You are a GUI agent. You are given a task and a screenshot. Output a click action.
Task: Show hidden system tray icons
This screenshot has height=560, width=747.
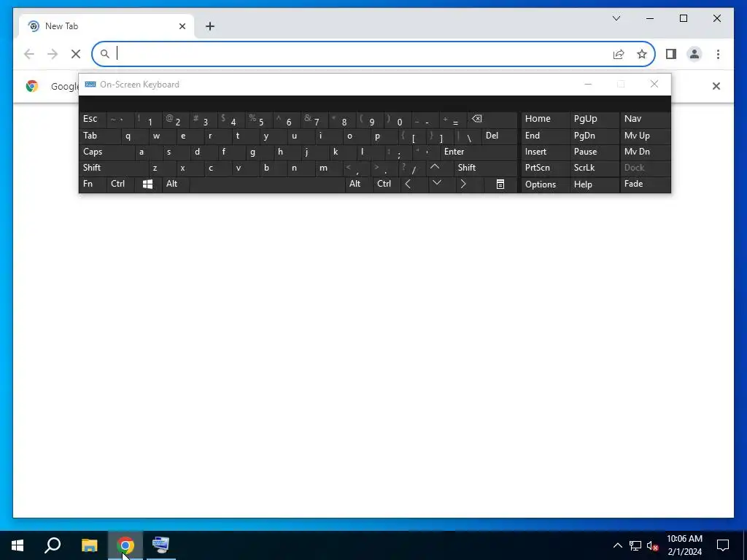tap(617, 545)
